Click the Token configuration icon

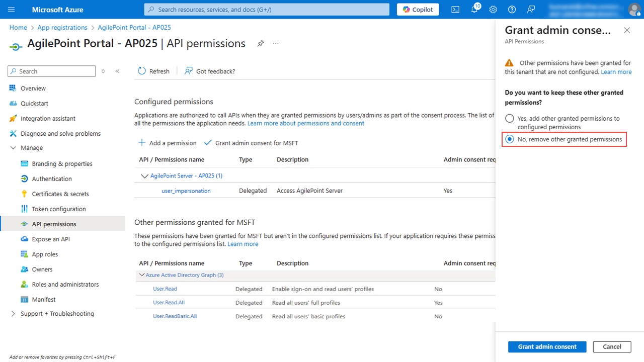coord(24,209)
